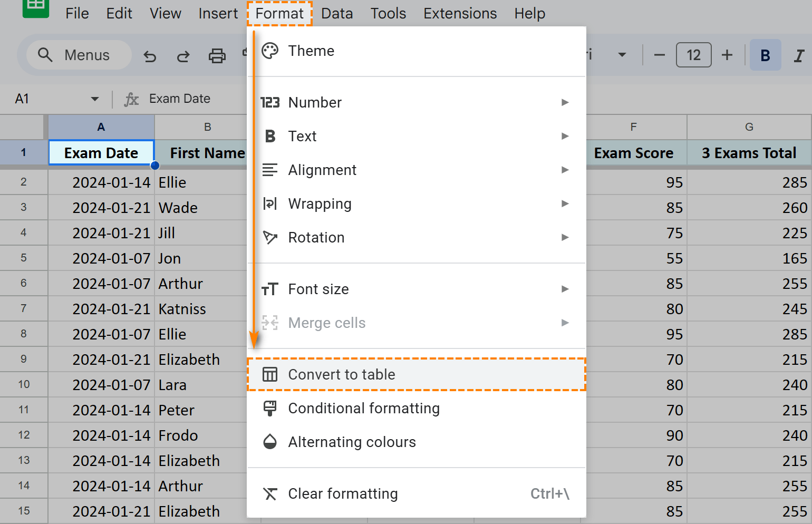Open the Data menu
Image resolution: width=812 pixels, height=524 pixels.
[337, 13]
